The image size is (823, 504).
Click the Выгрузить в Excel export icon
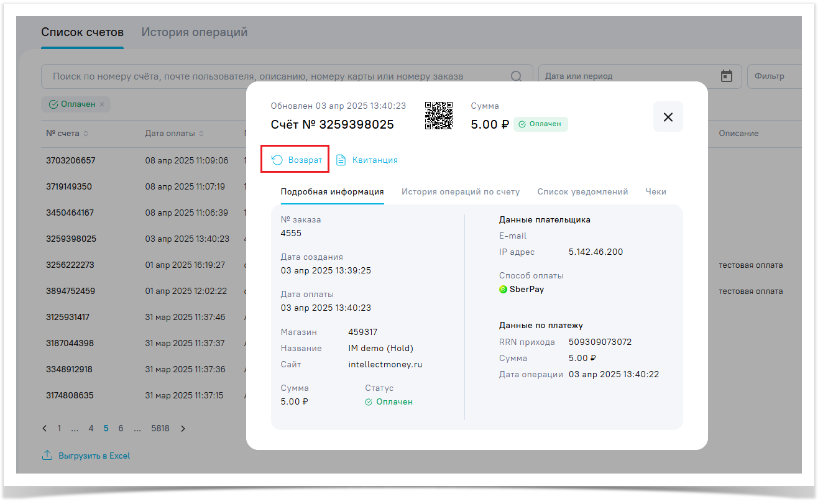[47, 456]
